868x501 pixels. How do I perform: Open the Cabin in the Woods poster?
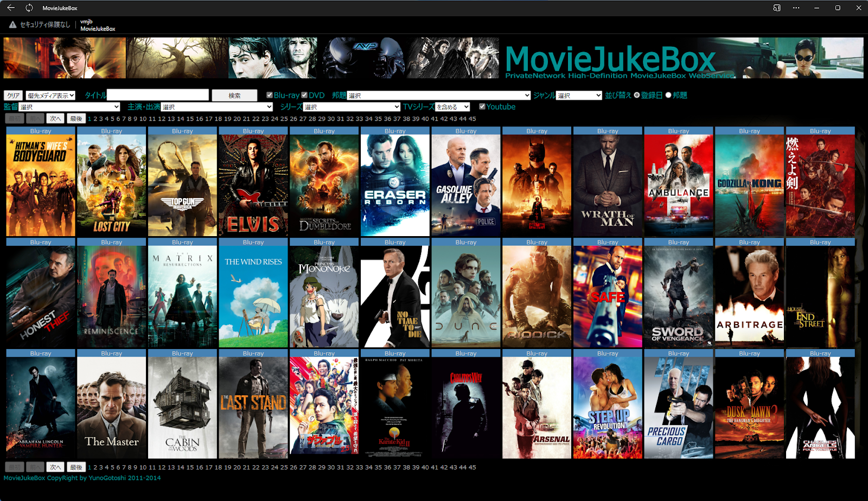182,408
